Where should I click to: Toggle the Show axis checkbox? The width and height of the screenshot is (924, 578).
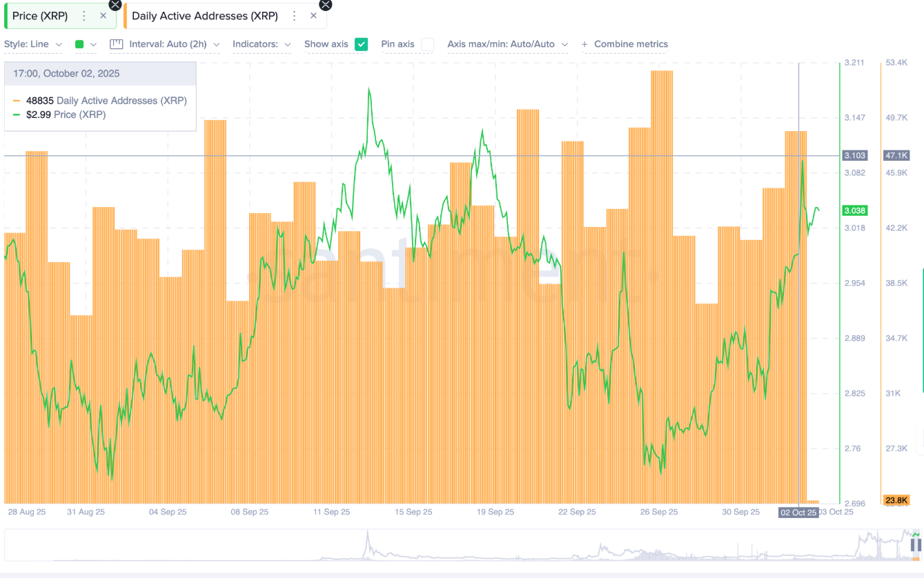[362, 43]
